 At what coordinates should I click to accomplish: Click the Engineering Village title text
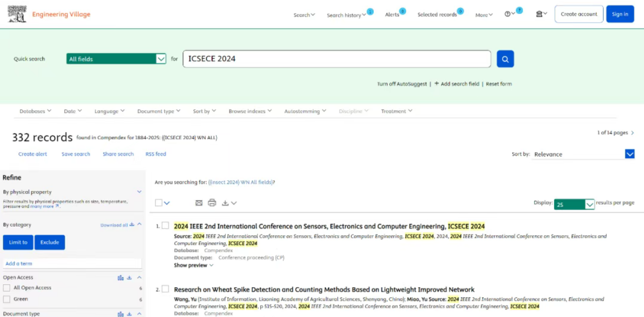pyautogui.click(x=61, y=14)
